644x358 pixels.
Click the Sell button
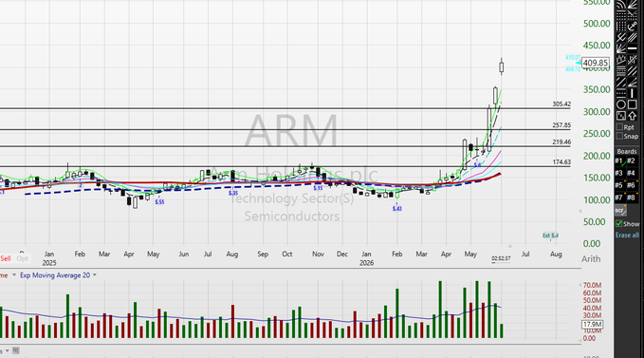[x=6, y=258]
